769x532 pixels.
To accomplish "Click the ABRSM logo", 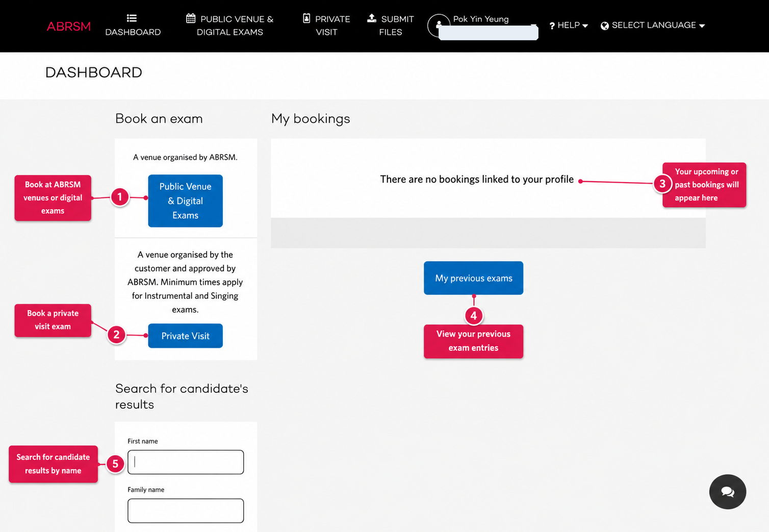I will click(x=69, y=26).
